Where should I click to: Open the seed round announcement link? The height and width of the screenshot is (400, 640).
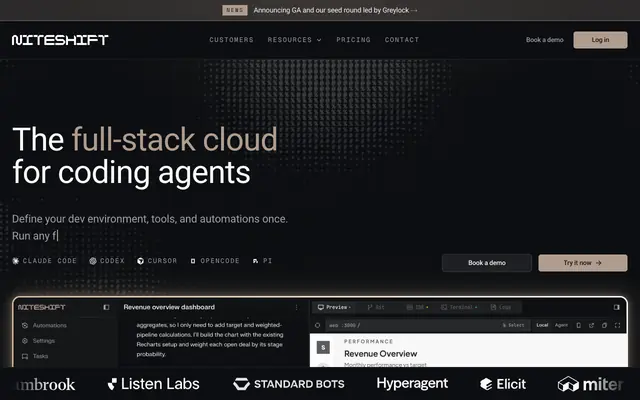[336, 10]
